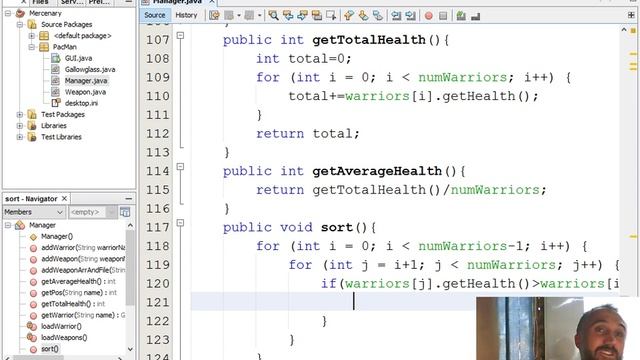
Task: Select Manager() constructor in Navigator
Action: tap(57, 236)
